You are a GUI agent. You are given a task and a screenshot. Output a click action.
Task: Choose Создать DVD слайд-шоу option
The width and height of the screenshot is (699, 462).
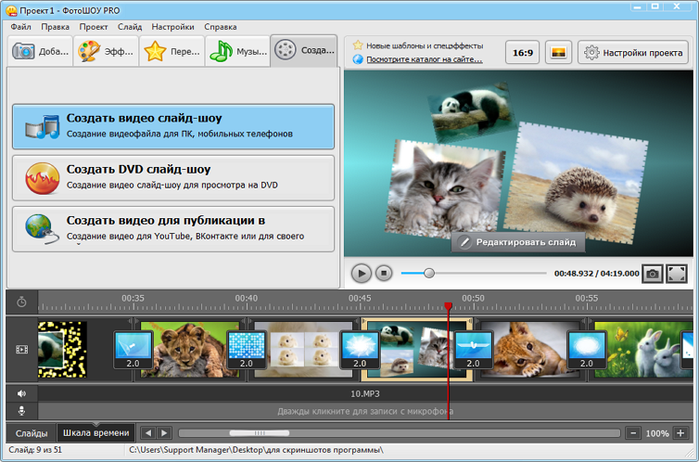(174, 177)
